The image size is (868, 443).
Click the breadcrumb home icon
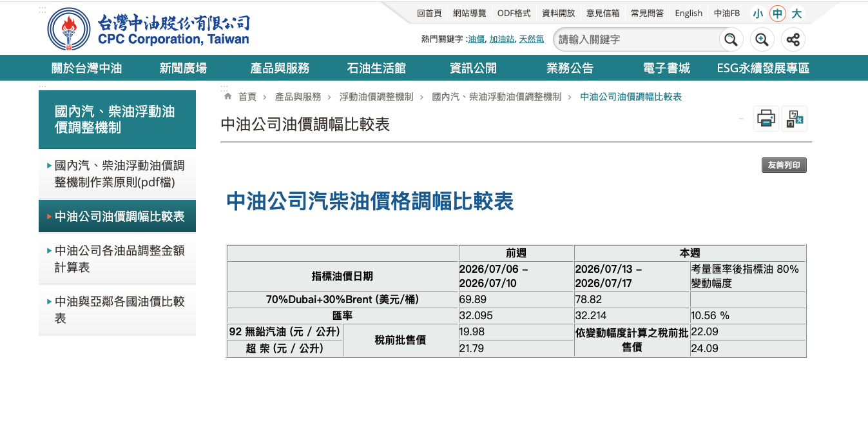pos(227,97)
